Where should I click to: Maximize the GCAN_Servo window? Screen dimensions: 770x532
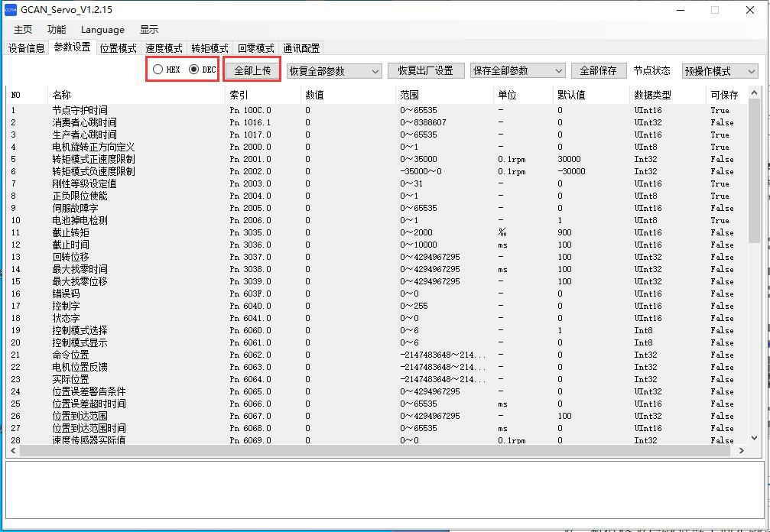click(x=715, y=10)
